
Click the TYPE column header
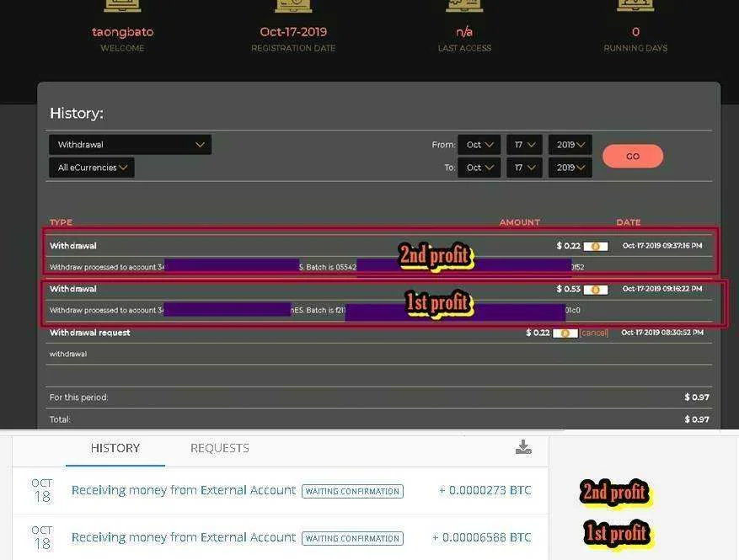pyautogui.click(x=61, y=222)
